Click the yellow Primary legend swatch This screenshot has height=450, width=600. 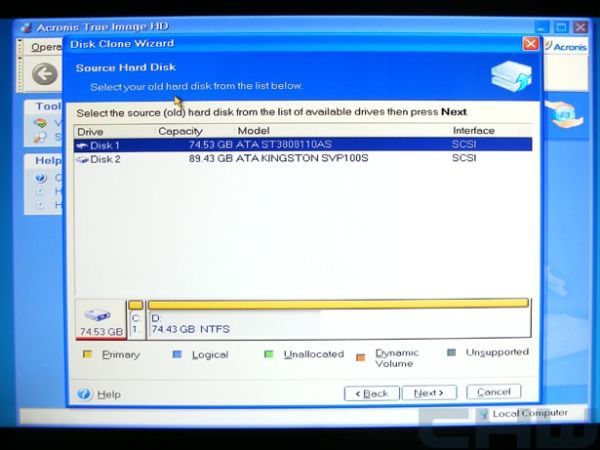[88, 354]
